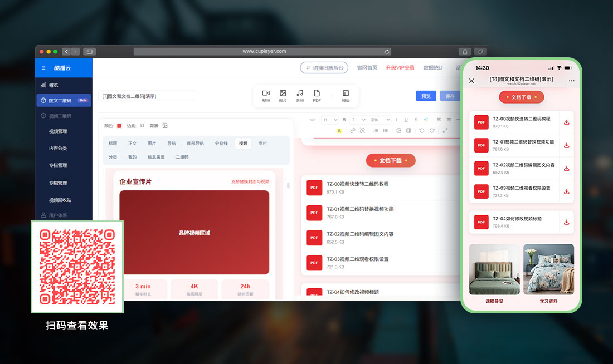Select the 视频 component tab
Viewport: 613px width, 364px height.
click(x=243, y=144)
